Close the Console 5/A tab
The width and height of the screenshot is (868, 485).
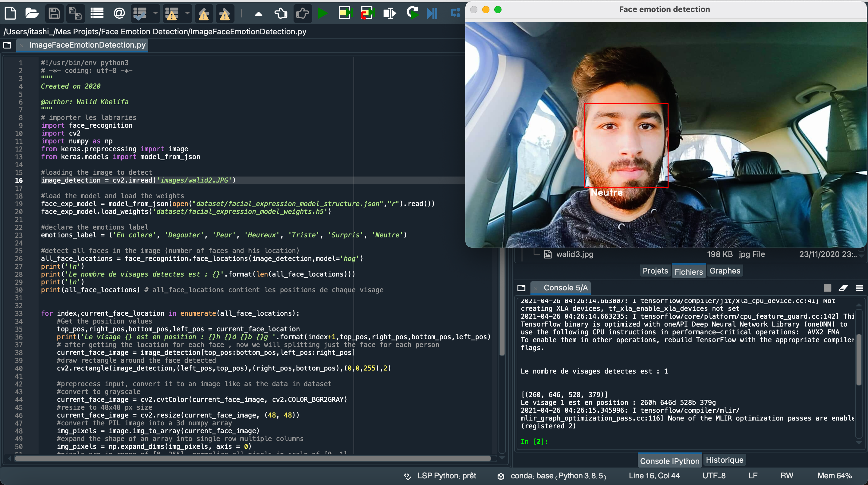pos(536,288)
